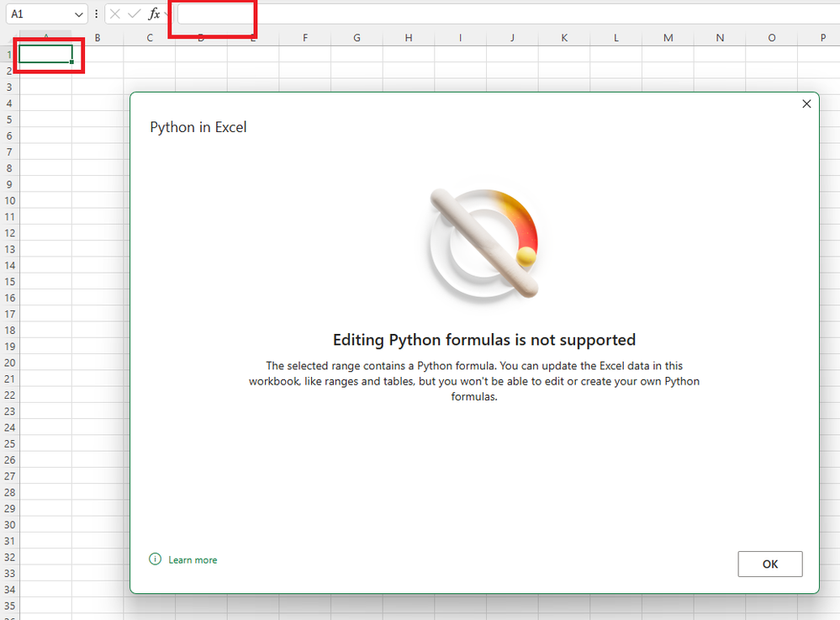The height and width of the screenshot is (620, 840).
Task: Select row 8 header
Action: click(9, 168)
